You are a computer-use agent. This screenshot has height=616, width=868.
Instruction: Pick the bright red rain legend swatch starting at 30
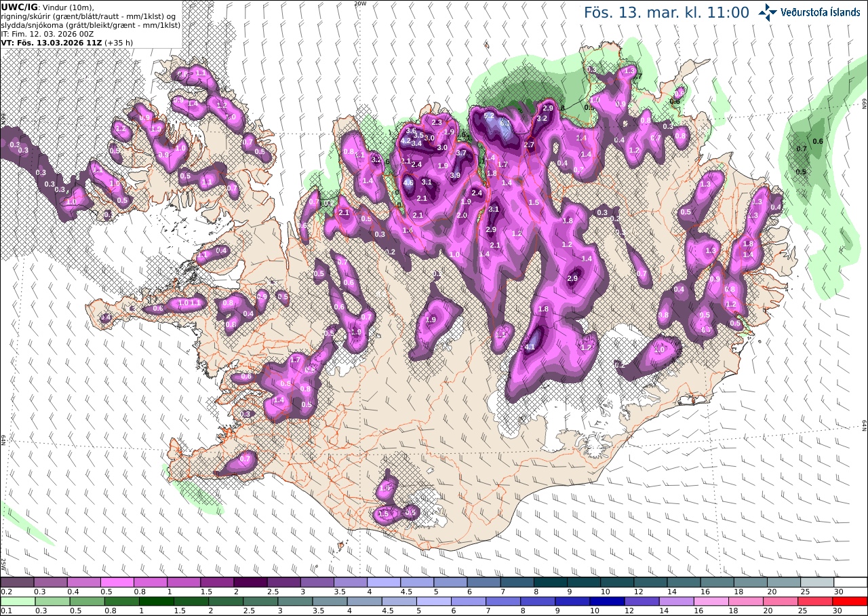(850, 601)
